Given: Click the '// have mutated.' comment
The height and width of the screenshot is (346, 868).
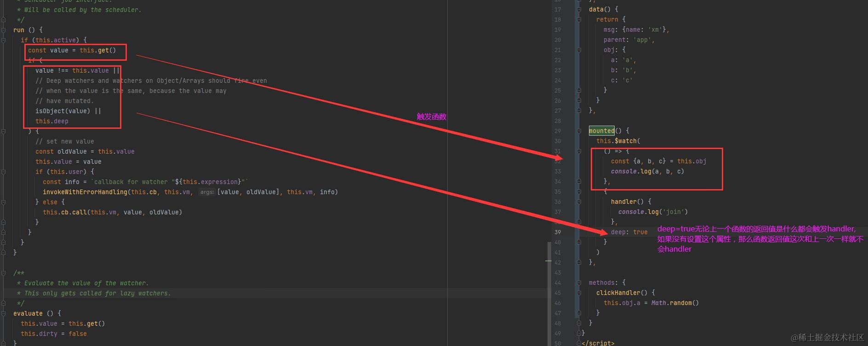Looking at the screenshot, I should pos(64,101).
